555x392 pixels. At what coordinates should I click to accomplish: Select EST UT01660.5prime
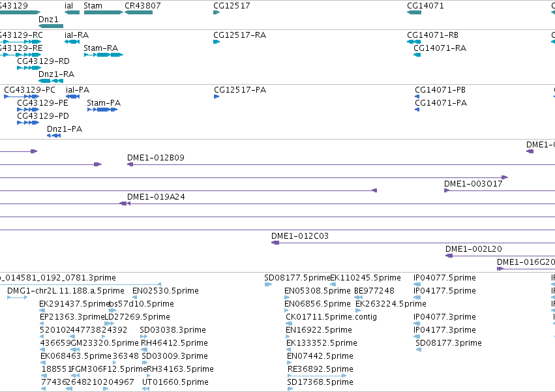175,382
